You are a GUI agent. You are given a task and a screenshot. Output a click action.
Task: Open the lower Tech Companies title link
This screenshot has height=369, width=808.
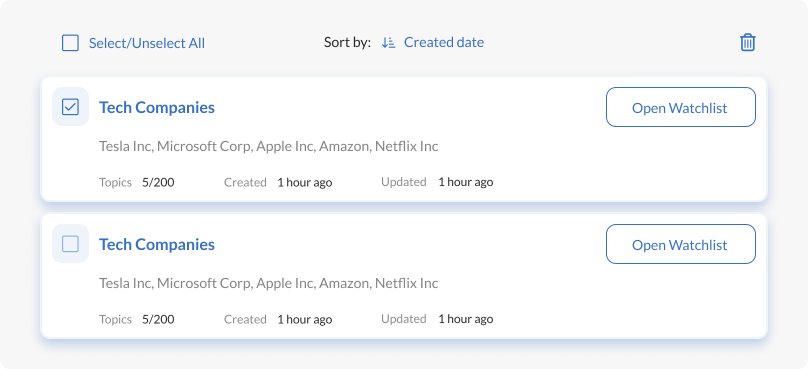(157, 244)
